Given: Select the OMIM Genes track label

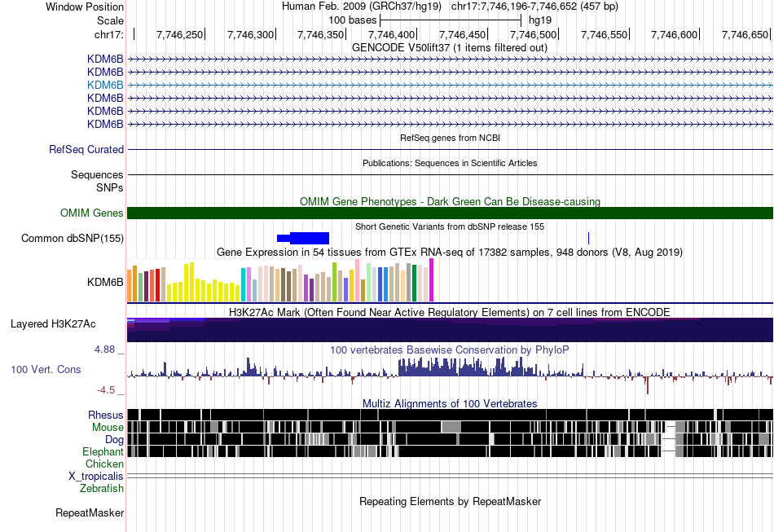Looking at the screenshot, I should click(91, 213).
